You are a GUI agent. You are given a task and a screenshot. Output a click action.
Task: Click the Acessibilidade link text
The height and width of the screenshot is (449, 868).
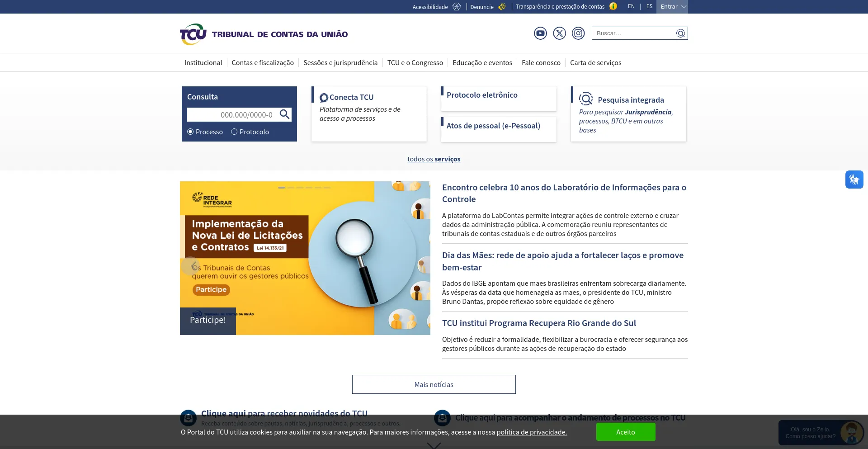click(430, 7)
